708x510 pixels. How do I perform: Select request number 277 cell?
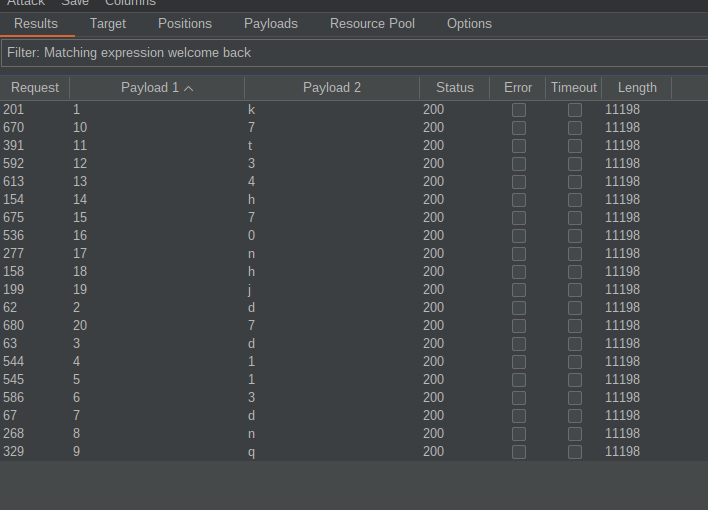click(14, 253)
